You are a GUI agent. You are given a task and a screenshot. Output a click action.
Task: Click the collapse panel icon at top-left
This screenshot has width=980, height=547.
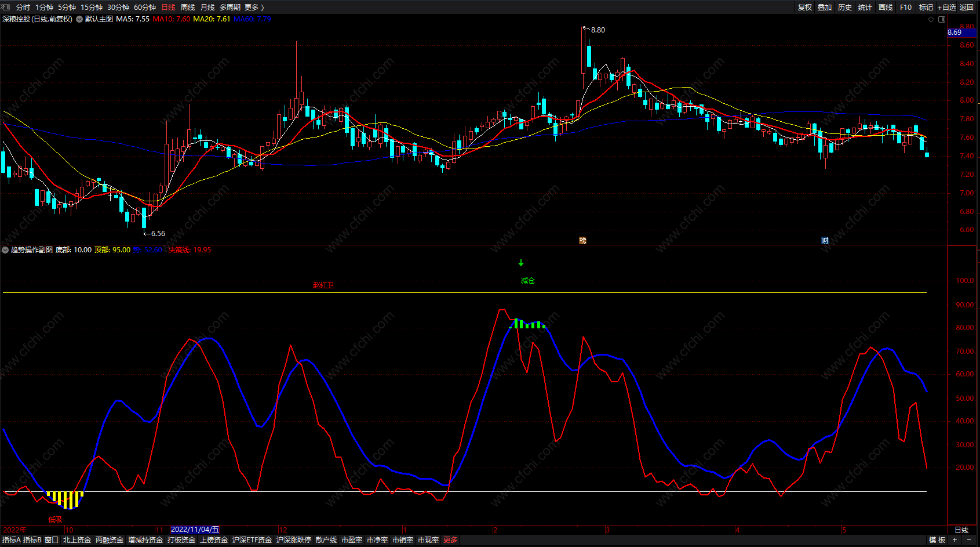[6, 7]
